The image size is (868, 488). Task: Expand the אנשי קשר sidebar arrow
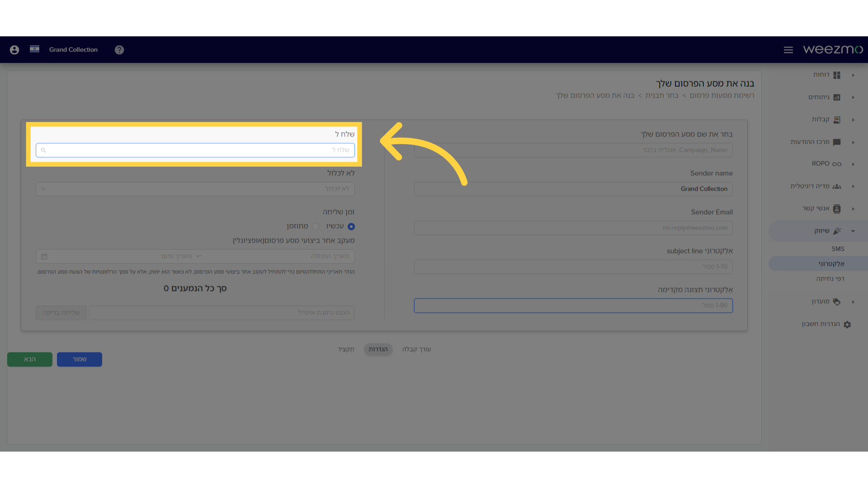[x=853, y=209]
